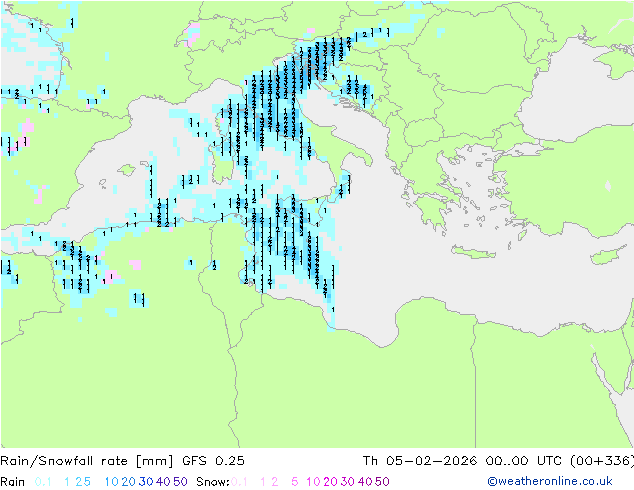The height and width of the screenshot is (490, 634).
Task: Select the Snow legend value 5
Action: pos(294,482)
